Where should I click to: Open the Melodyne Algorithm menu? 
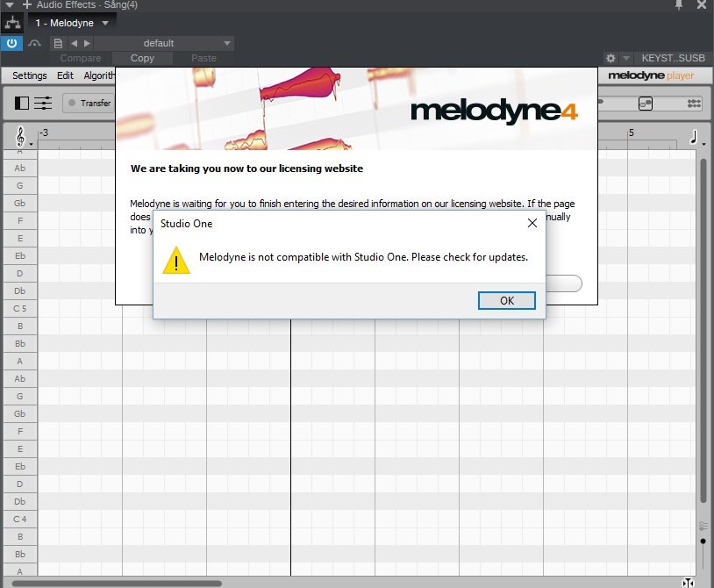[x=99, y=75]
